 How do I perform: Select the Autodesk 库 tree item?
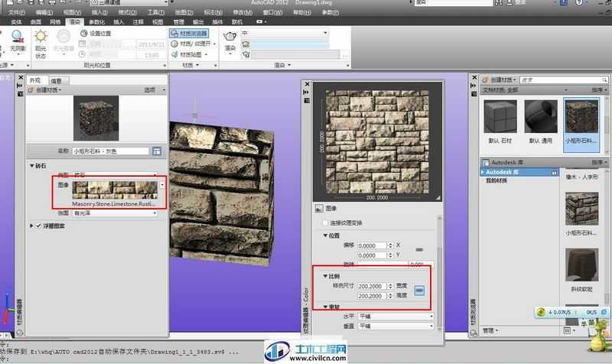(519, 172)
